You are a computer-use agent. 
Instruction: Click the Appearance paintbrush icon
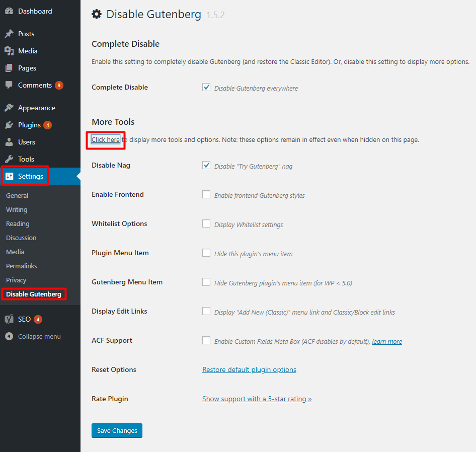tap(9, 108)
